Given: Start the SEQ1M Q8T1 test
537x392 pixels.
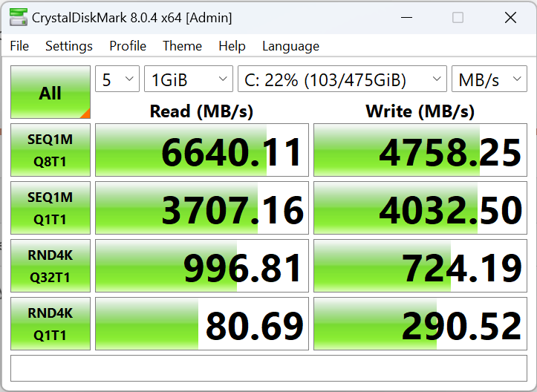Looking at the screenshot, I should pos(51,150).
